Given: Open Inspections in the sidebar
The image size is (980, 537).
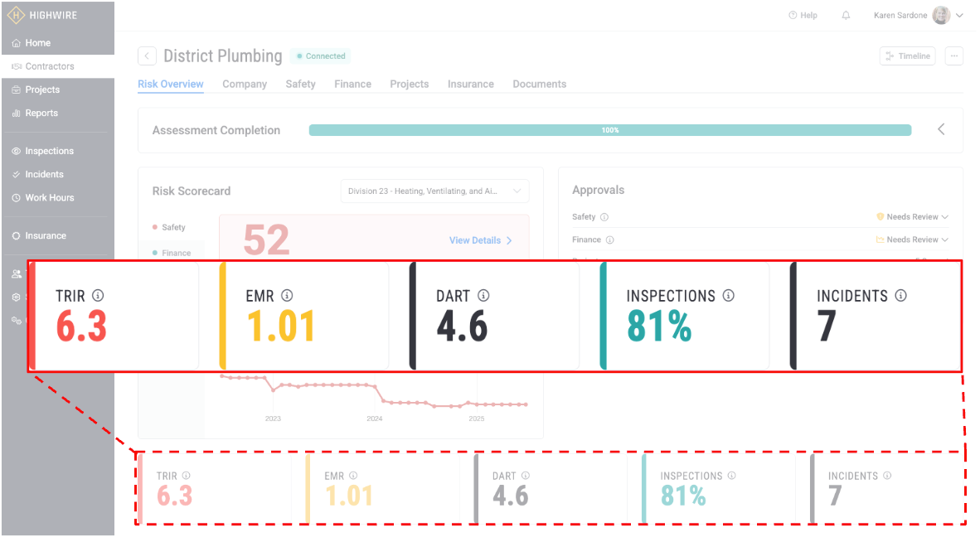Looking at the screenshot, I should coord(49,152).
